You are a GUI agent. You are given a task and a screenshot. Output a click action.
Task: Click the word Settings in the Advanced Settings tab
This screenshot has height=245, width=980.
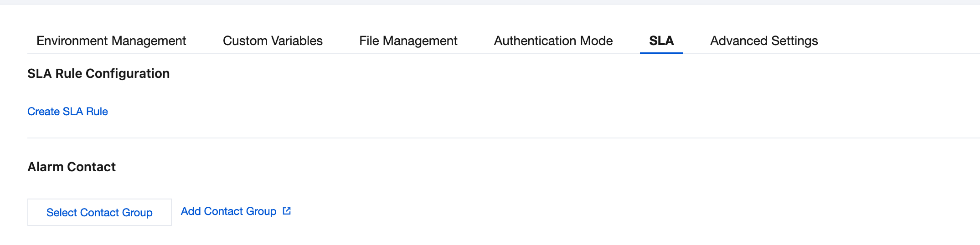[x=794, y=41]
